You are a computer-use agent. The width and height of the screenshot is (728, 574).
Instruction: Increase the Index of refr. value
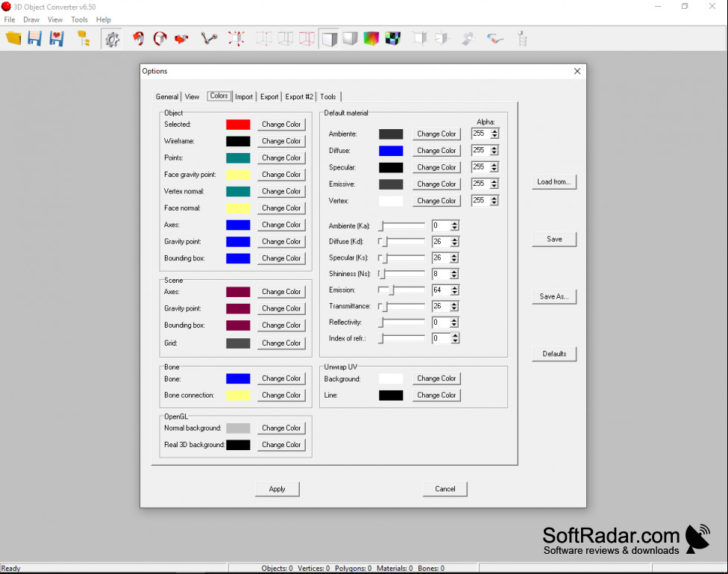tap(455, 336)
